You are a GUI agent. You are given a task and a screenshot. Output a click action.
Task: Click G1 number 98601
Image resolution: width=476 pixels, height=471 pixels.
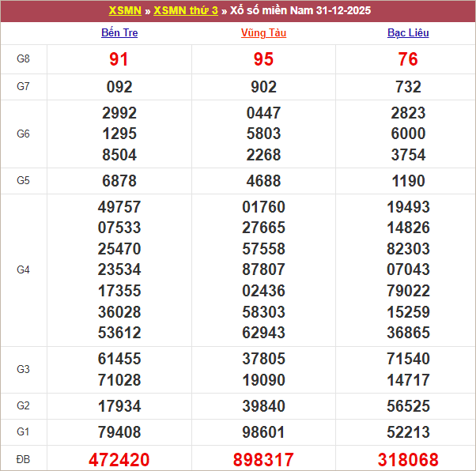click(263, 432)
